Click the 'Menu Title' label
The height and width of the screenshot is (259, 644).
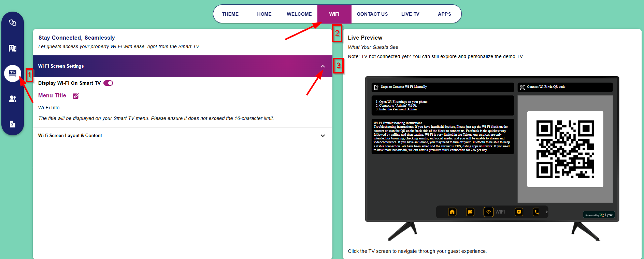tap(52, 96)
